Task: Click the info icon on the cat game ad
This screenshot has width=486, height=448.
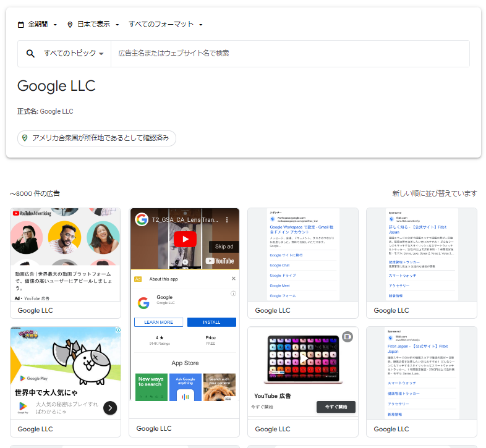Action: pos(117,331)
